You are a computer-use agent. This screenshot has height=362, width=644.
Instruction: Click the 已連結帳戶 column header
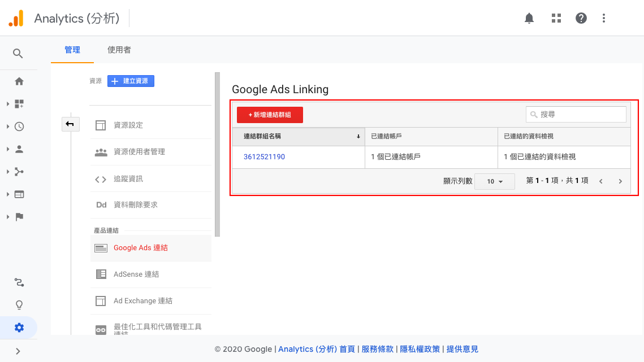tap(431, 136)
